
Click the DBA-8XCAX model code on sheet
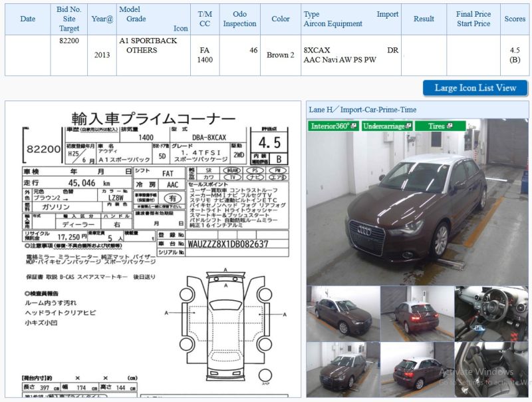(209, 138)
